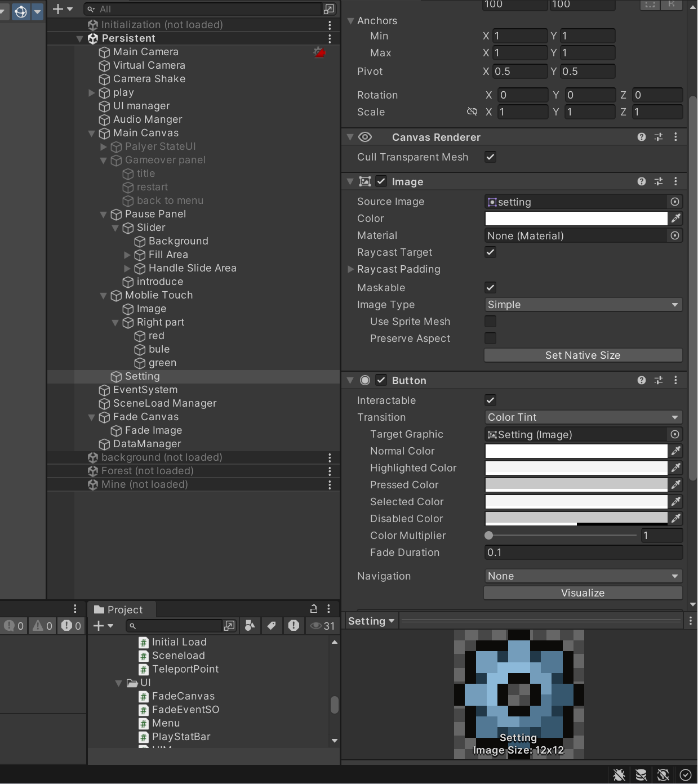Image resolution: width=698 pixels, height=784 pixels.
Task: Search by label in Project
Action: coord(272,626)
